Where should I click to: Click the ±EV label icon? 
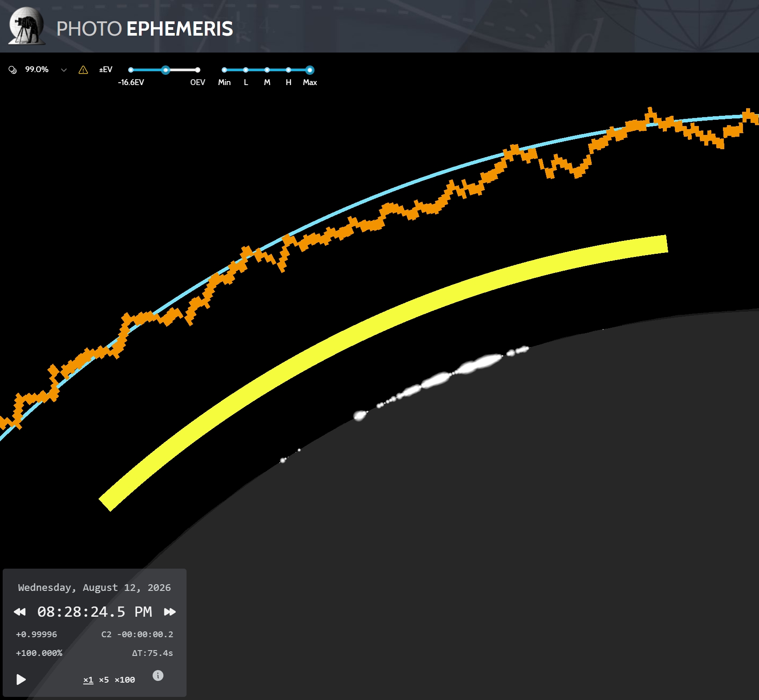click(x=105, y=70)
